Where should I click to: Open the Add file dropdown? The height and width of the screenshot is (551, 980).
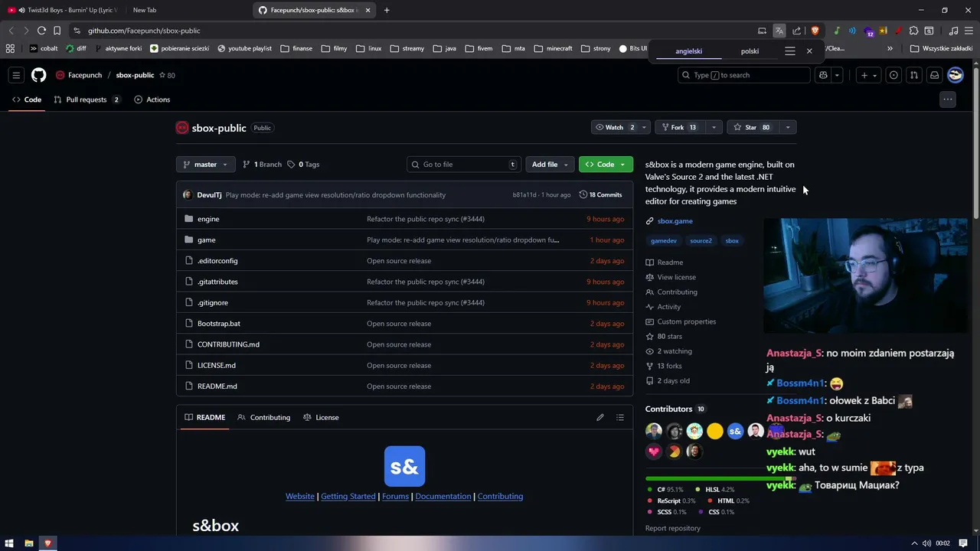pos(550,165)
